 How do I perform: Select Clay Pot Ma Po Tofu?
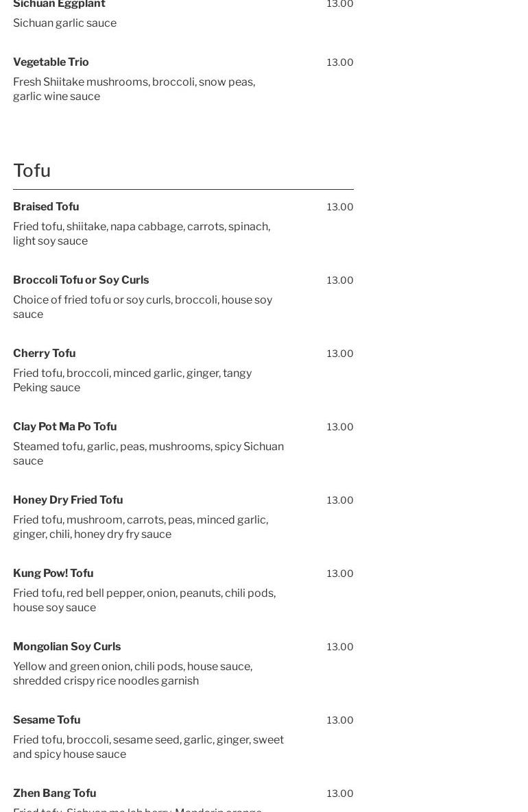click(x=64, y=426)
